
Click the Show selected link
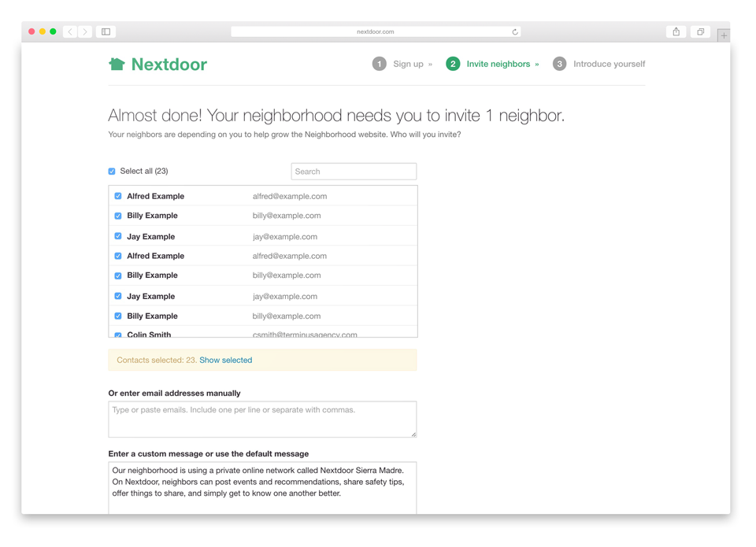[226, 360]
